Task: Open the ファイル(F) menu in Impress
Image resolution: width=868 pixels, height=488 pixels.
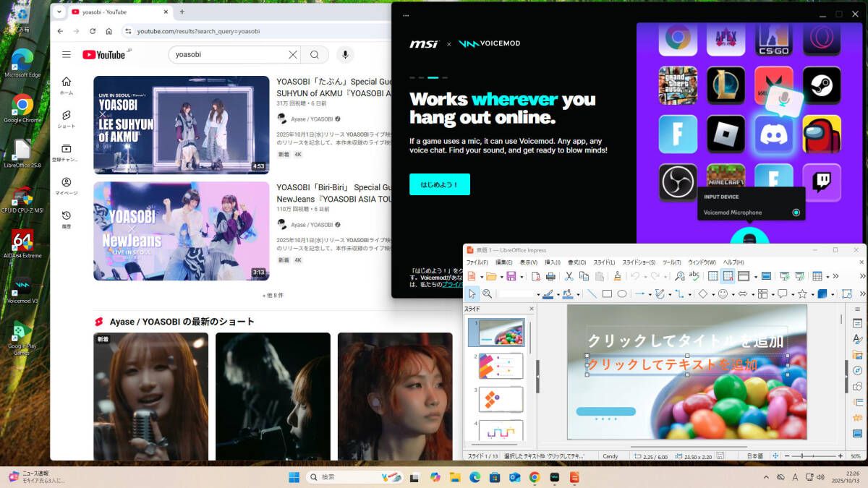Action: [x=477, y=262]
